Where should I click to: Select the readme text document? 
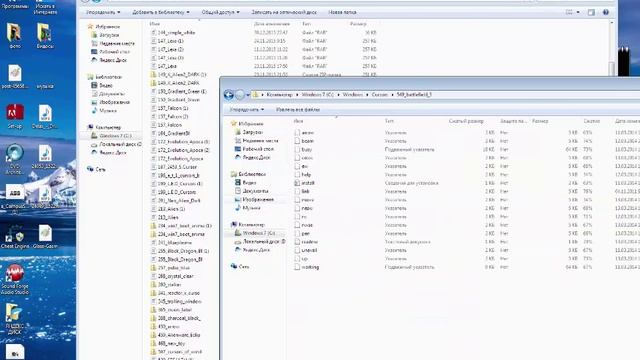point(309,242)
